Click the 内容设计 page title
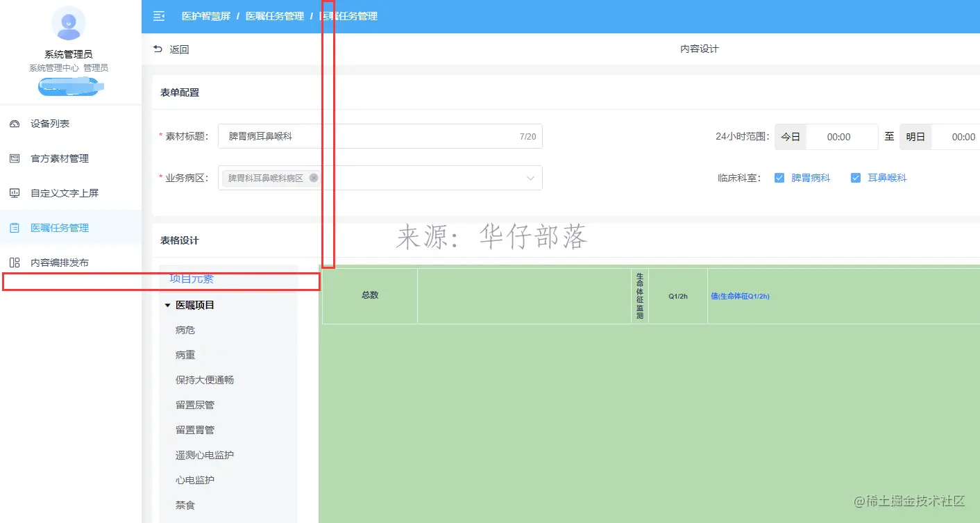Viewport: 980px width, 523px height. [x=700, y=49]
